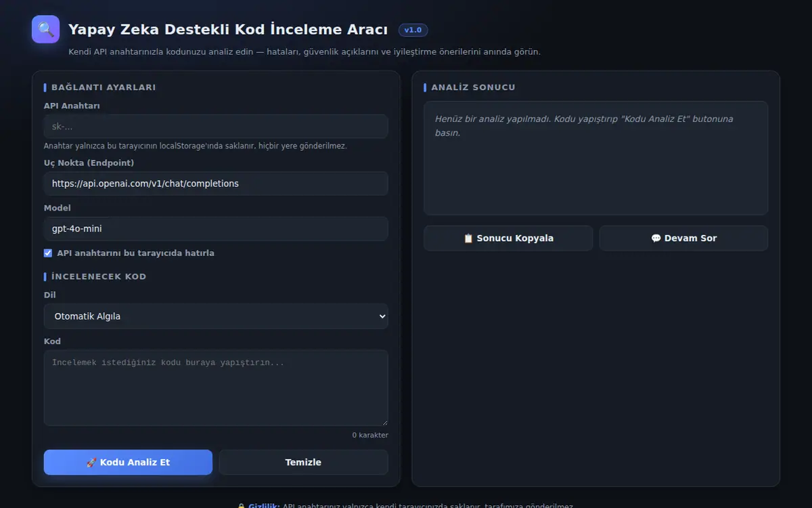Click the 'ANALİZ SONUCU' panel heading

click(x=474, y=87)
